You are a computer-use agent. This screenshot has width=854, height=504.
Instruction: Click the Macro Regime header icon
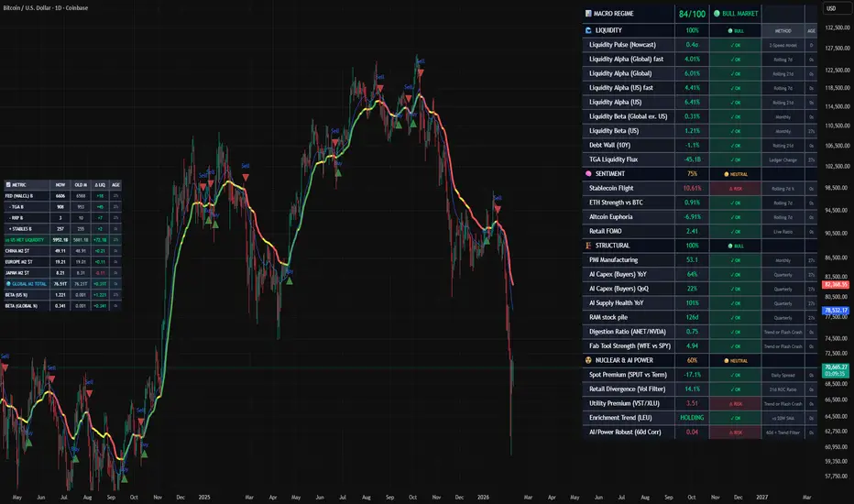[588, 14]
